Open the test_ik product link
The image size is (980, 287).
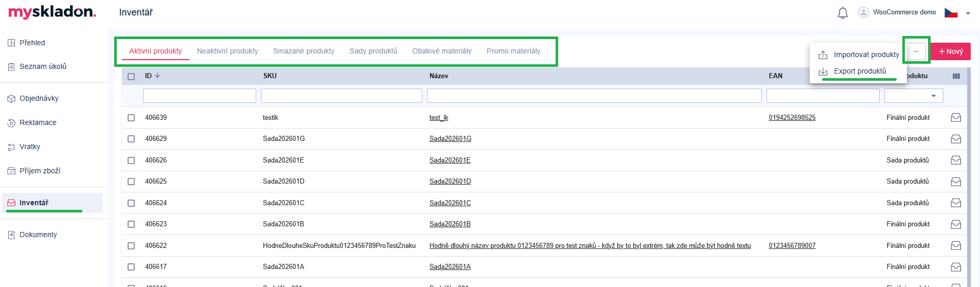point(439,118)
